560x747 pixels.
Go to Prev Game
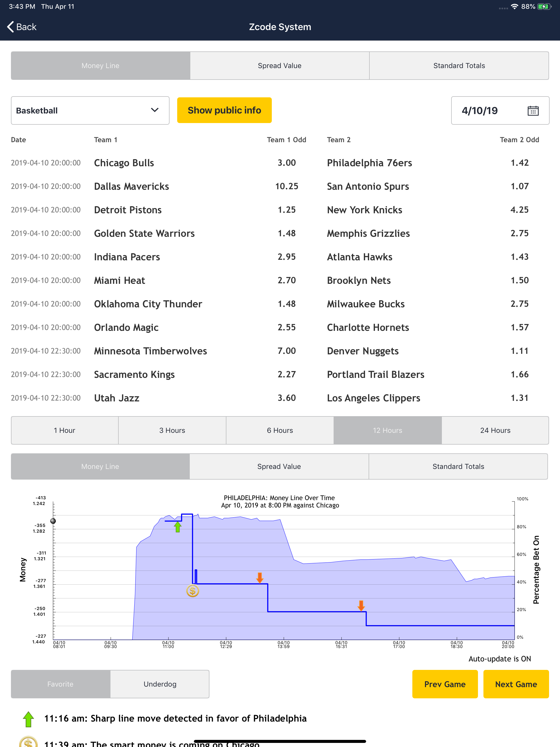tap(445, 684)
